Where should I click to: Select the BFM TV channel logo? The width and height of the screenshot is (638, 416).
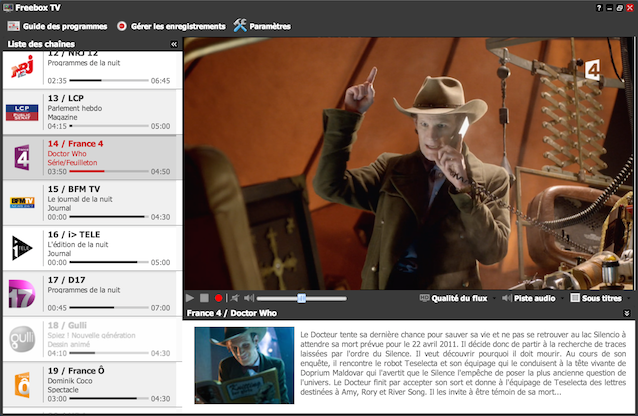click(x=22, y=202)
